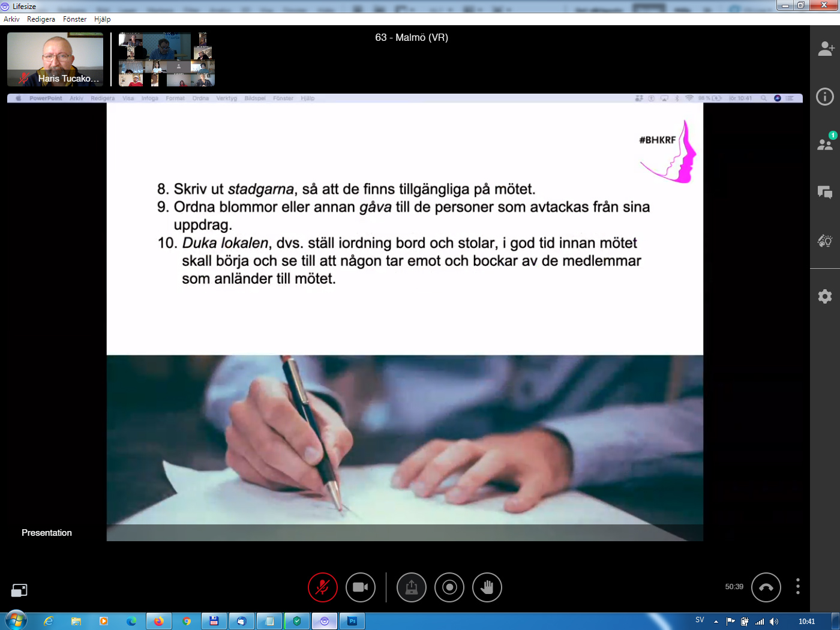This screenshot has height=630, width=840.
Task: Unmute the microphone
Action: [323, 587]
